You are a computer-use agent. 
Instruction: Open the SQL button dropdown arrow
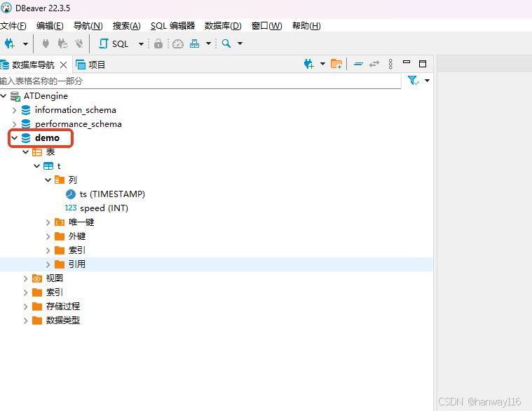pos(141,43)
